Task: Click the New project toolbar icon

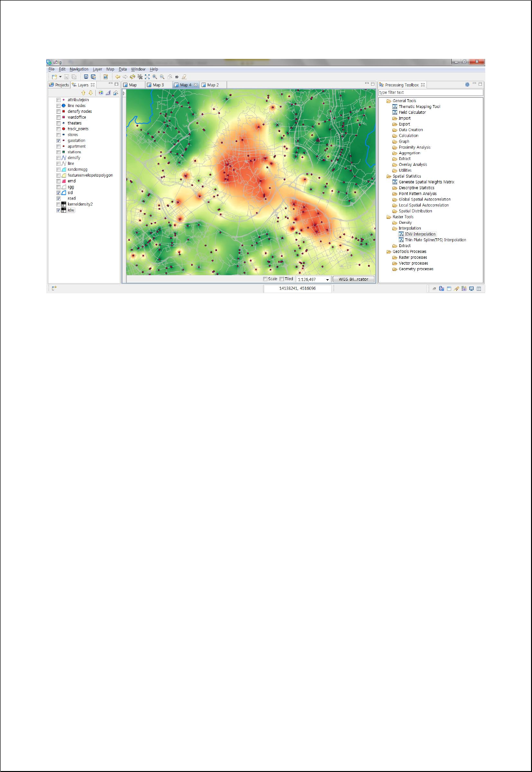Action: point(54,77)
